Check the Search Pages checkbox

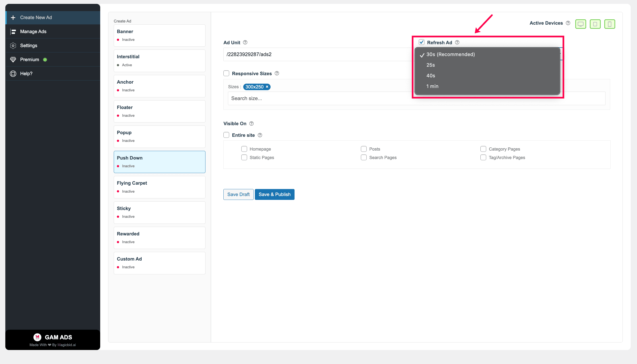[x=364, y=158]
